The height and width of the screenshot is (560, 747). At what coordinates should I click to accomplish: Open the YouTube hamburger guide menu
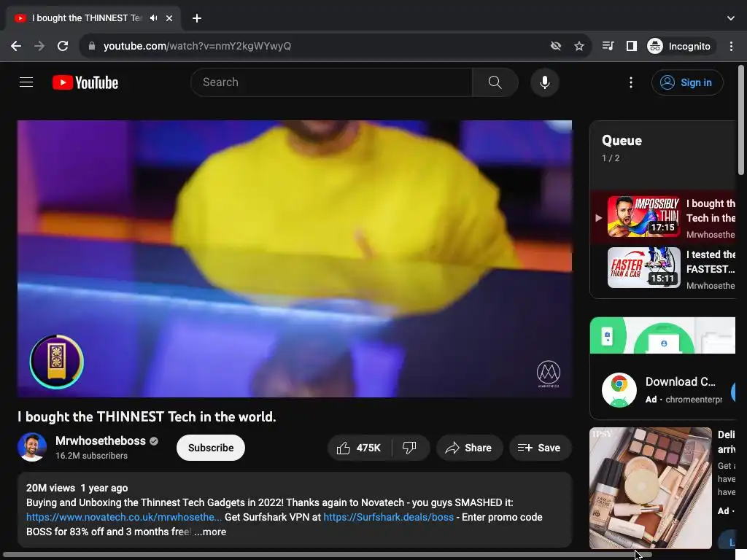click(x=26, y=82)
